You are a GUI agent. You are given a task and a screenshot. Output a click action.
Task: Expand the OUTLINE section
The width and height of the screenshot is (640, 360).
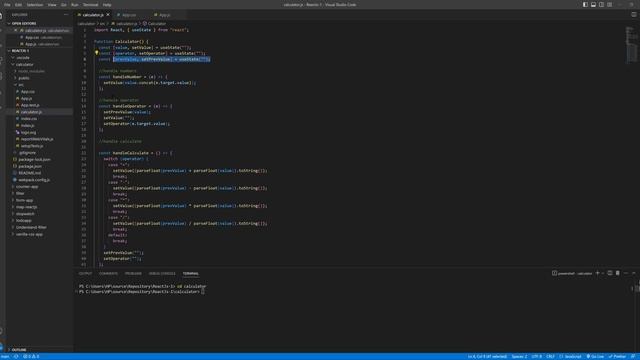click(x=19, y=350)
